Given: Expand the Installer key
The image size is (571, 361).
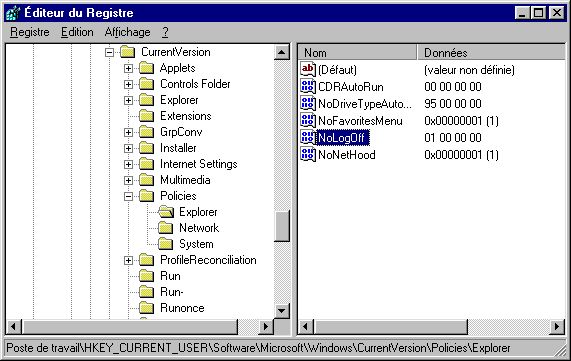Looking at the screenshot, I should pyautogui.click(x=128, y=148).
